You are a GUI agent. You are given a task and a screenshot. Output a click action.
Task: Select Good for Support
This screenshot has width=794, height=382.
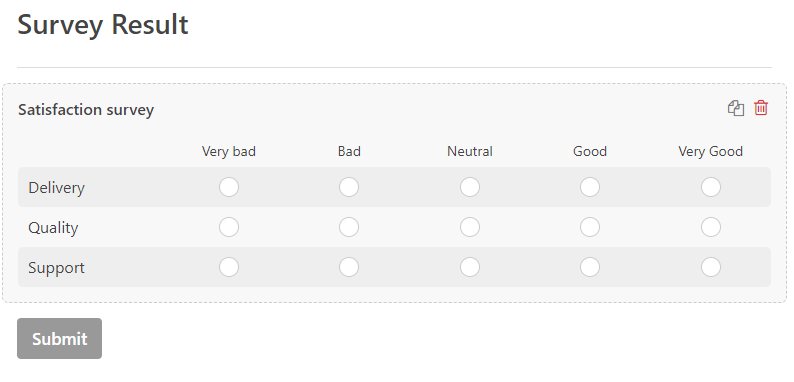click(x=590, y=267)
